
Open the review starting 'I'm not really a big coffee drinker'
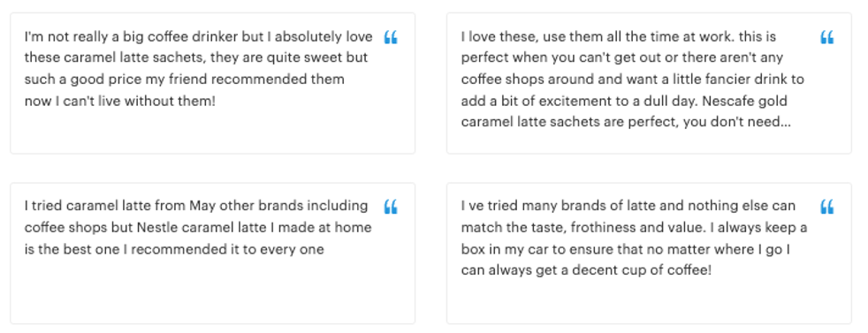(212, 83)
